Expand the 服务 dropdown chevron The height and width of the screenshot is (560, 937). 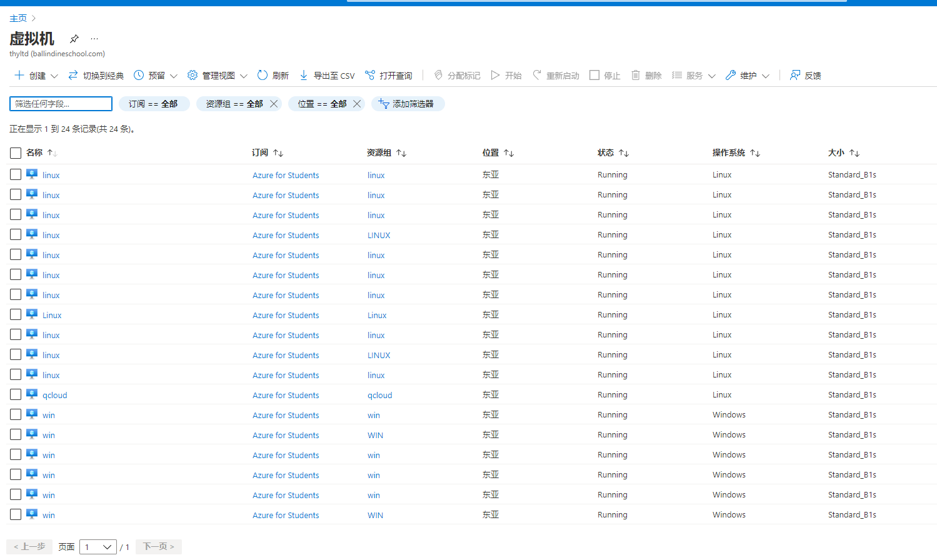712,76
